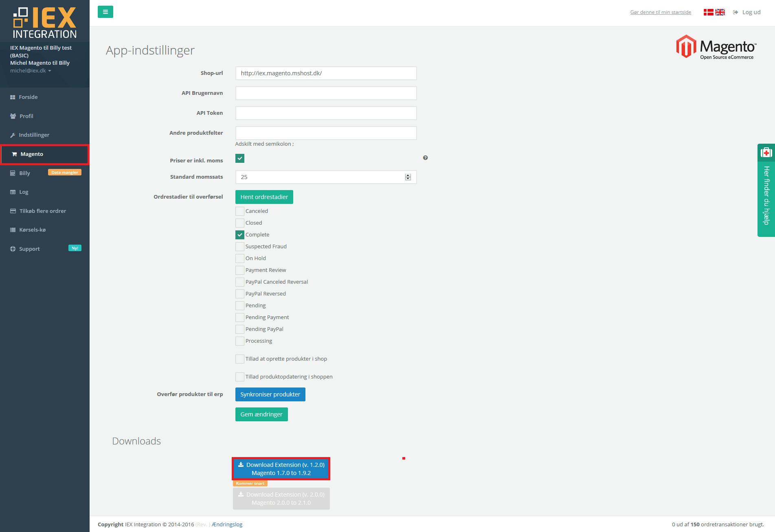
Task: Click the IEX Integration logo
Action: (x=45, y=23)
